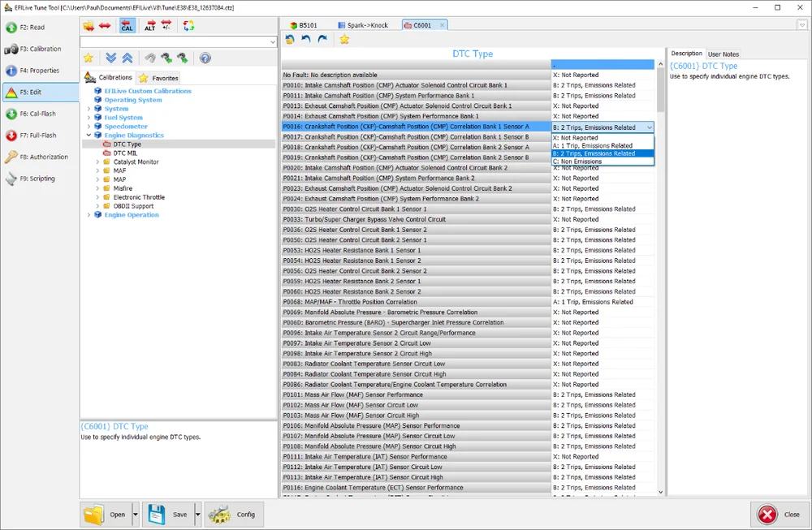Switch to the Spark->Knock tab
The image size is (812, 530).
point(362,25)
